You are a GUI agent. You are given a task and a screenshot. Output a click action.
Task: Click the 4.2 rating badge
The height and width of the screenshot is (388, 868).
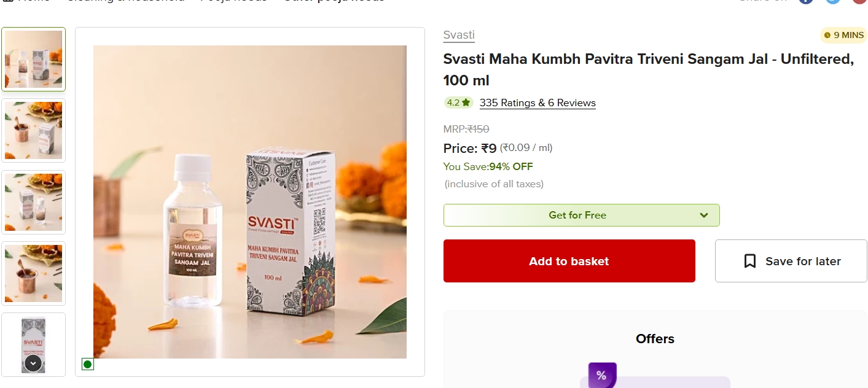pos(457,103)
